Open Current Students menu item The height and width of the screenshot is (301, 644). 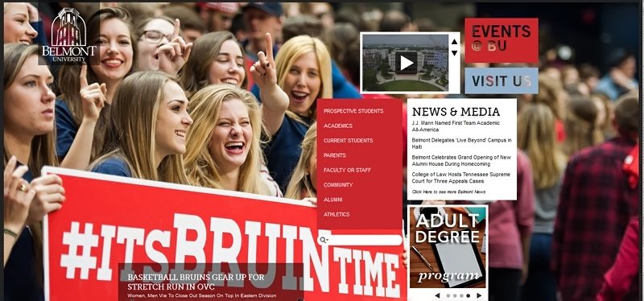348,140
